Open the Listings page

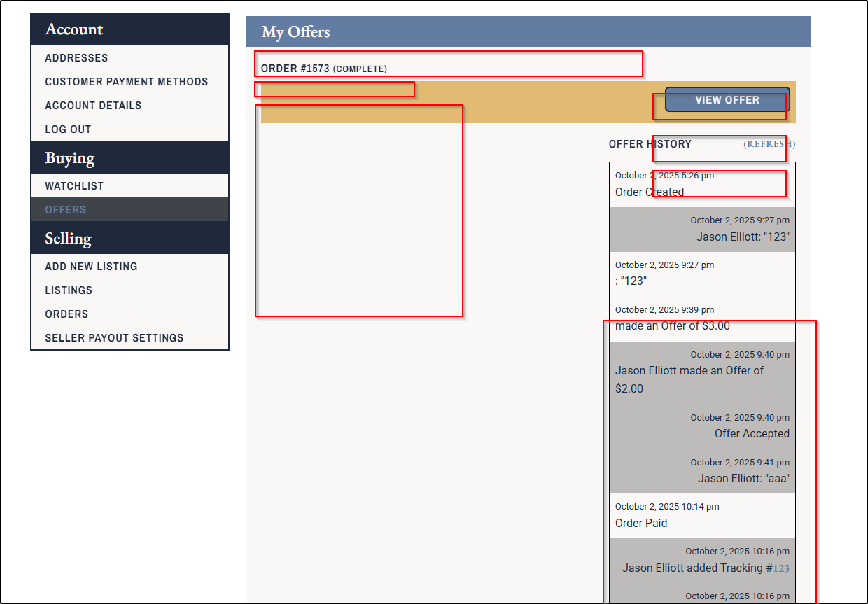[69, 290]
